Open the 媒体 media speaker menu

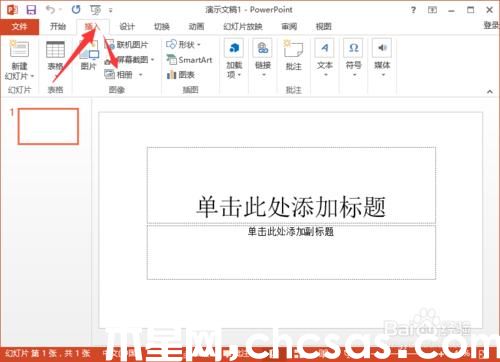click(382, 58)
